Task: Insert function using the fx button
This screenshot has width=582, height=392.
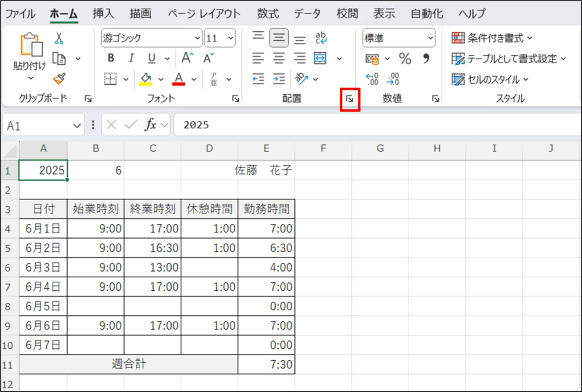Action: [x=150, y=125]
